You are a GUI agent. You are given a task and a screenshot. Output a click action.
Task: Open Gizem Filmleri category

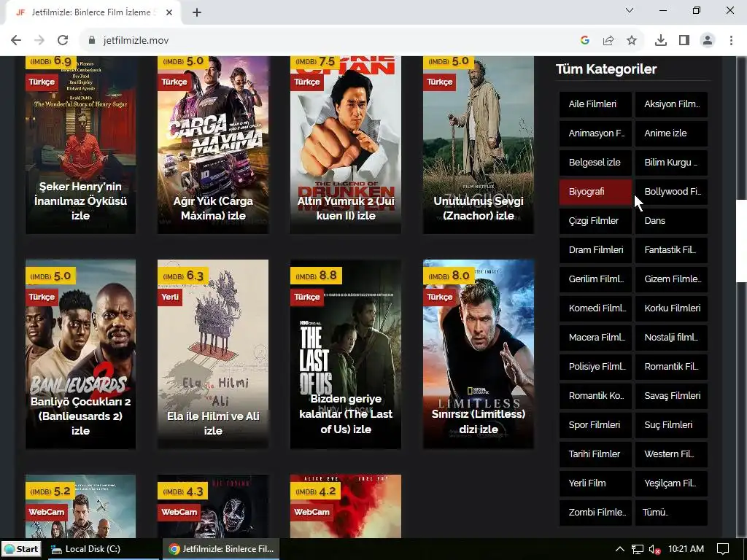(x=671, y=279)
